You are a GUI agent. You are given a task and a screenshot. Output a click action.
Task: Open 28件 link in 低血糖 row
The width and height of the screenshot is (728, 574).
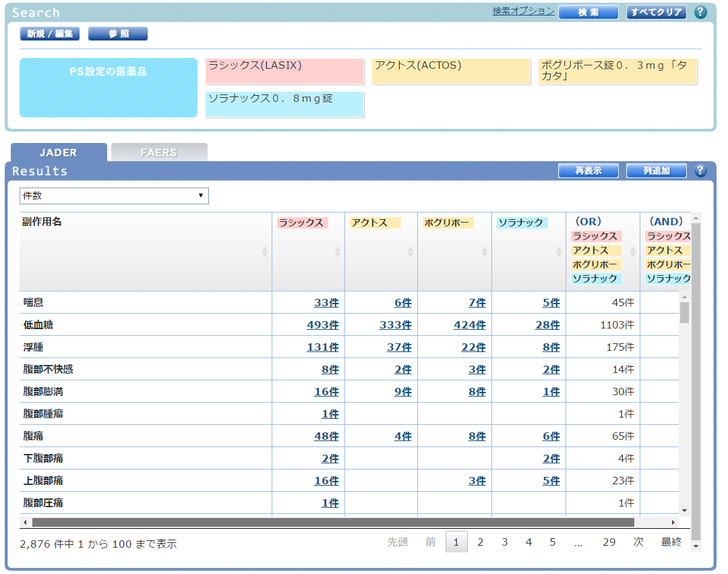(x=548, y=325)
